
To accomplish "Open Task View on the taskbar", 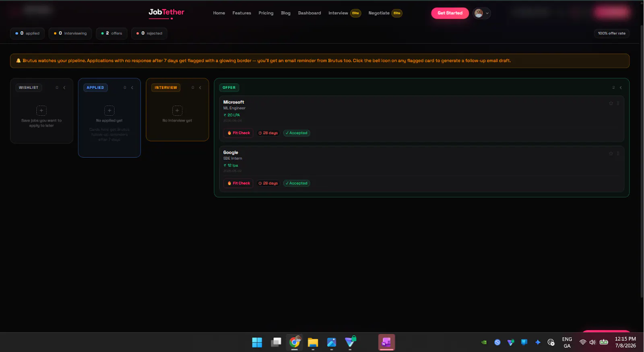I will click(276, 342).
